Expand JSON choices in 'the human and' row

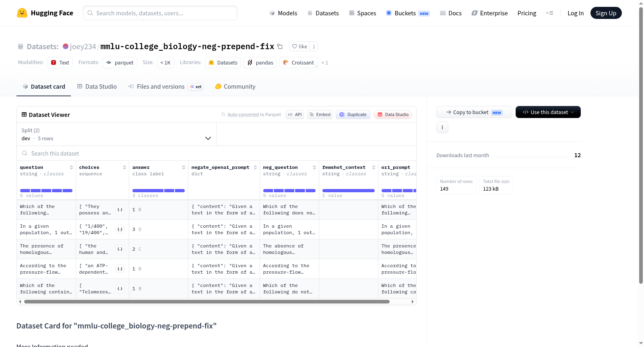coord(120,249)
